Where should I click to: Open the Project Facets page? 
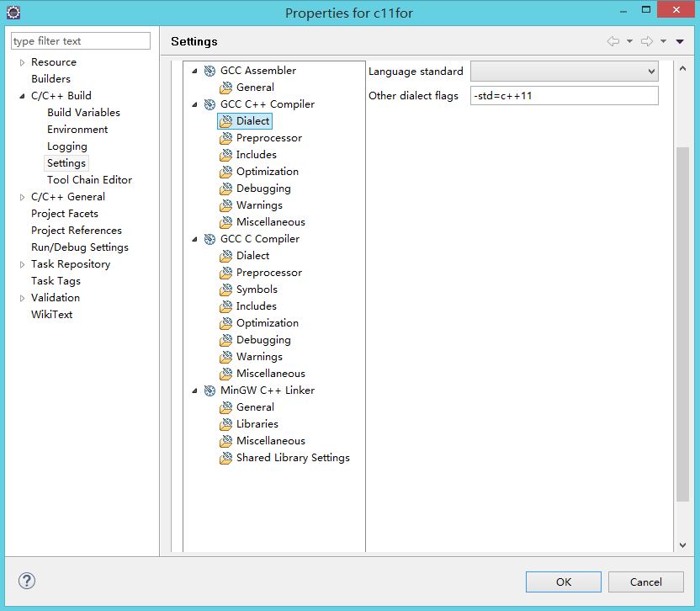point(64,214)
